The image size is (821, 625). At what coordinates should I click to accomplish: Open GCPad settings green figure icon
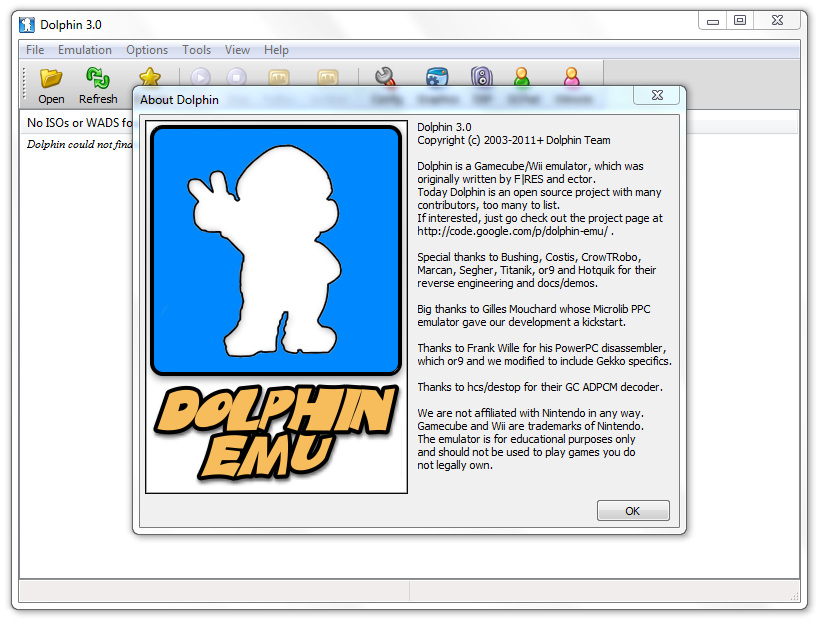[522, 76]
